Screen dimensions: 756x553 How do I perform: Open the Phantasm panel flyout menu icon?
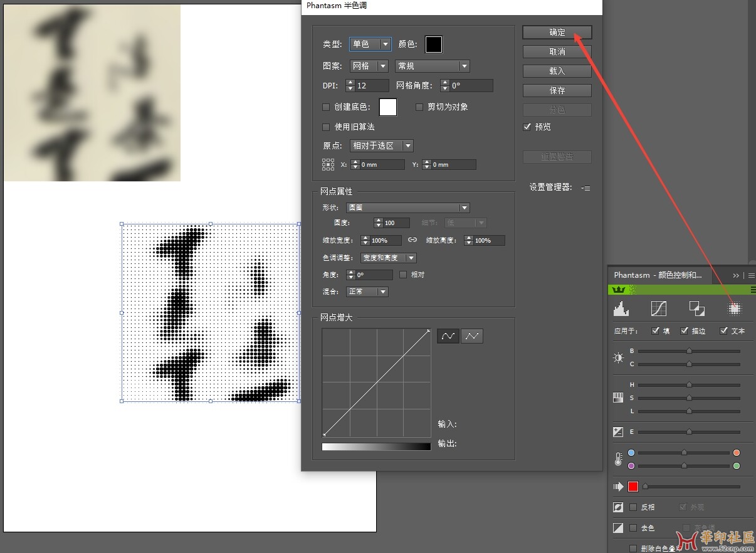tap(751, 275)
